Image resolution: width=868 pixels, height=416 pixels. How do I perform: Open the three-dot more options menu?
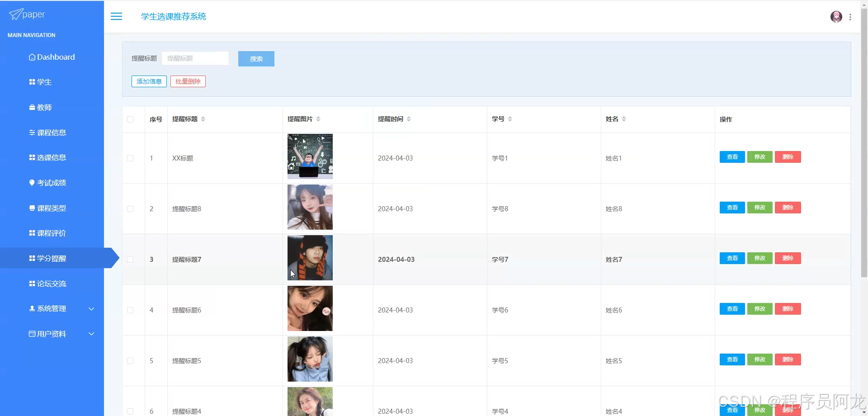pyautogui.click(x=850, y=17)
